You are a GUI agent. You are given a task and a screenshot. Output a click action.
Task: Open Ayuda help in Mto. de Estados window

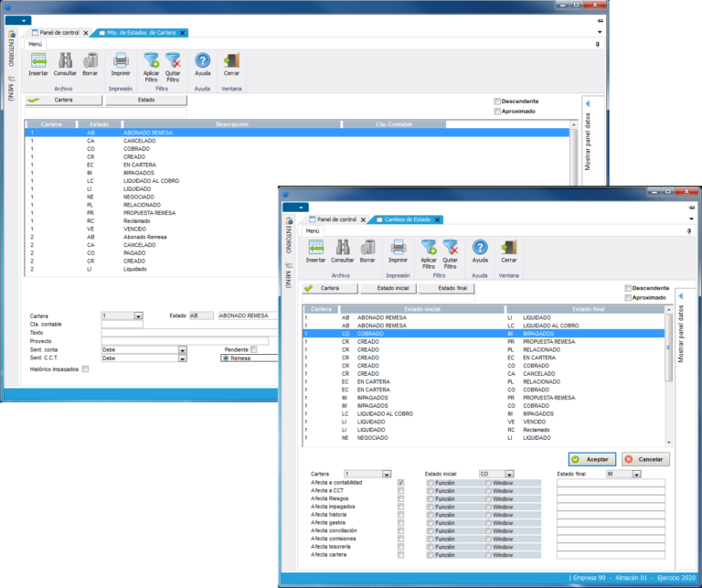[202, 61]
